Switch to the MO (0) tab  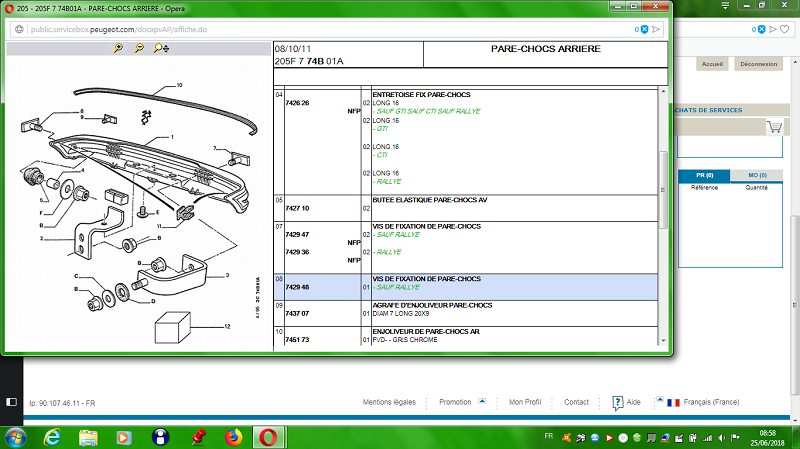pos(755,176)
